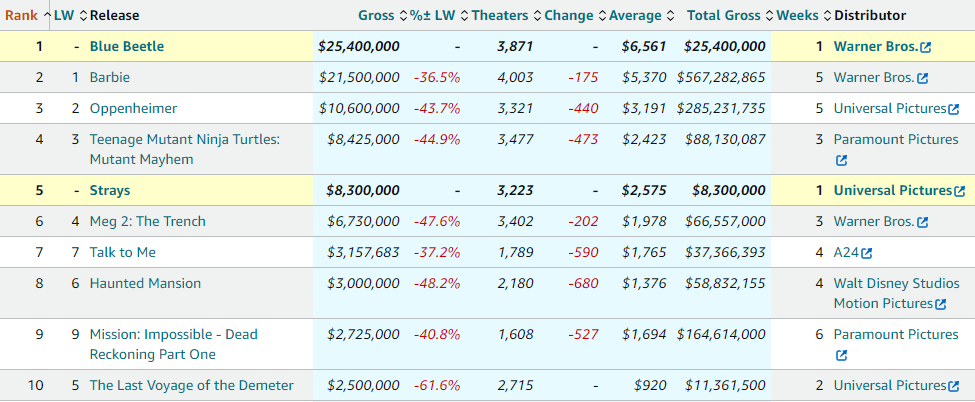Screen dimensions: 975x402
Task: Sort table by Rank column
Action: click(x=21, y=15)
